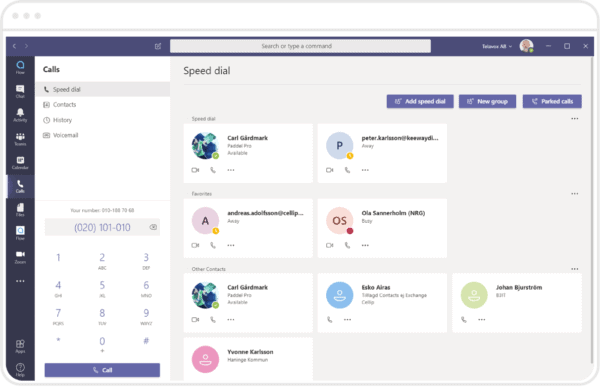Screen dimensions: 600x392
Task: Click the new chat compose icon
Action: pos(158,46)
